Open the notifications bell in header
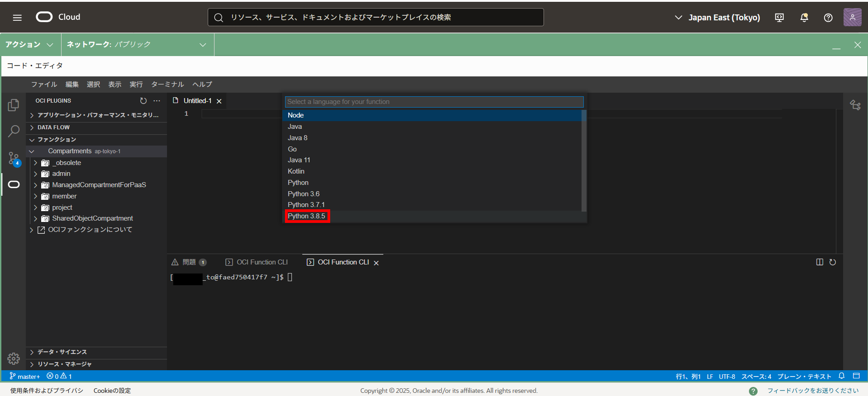The width and height of the screenshot is (868, 396). tap(804, 18)
